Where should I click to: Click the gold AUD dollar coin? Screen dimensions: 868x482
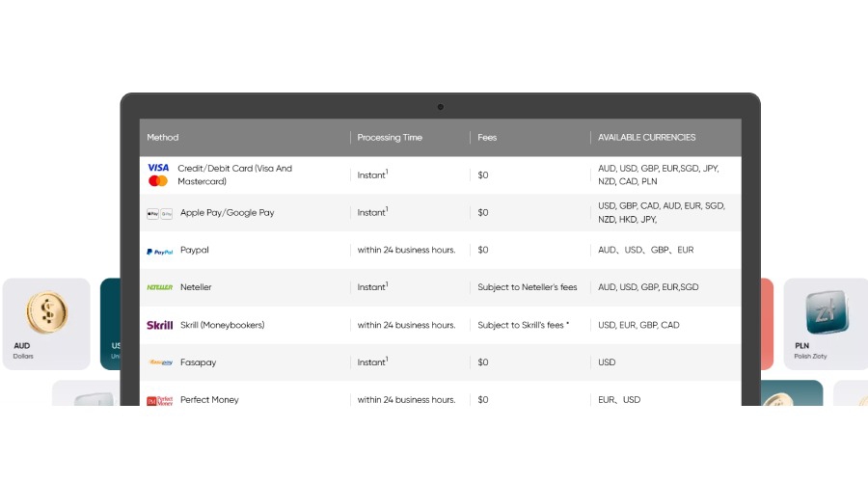(x=46, y=312)
